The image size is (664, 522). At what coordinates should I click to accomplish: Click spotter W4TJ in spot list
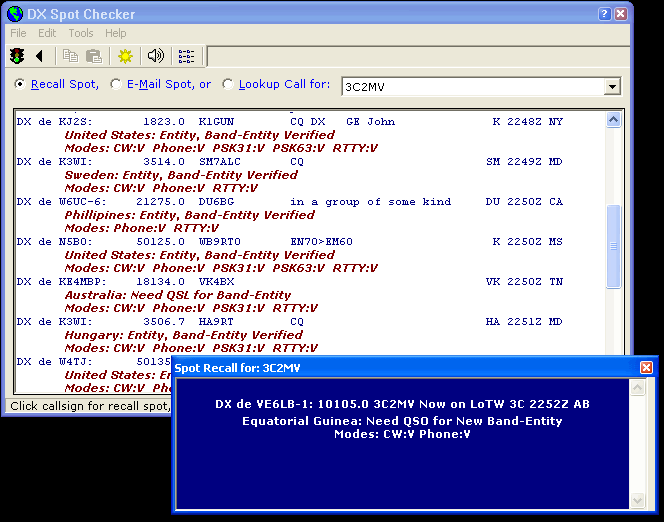[75, 362]
